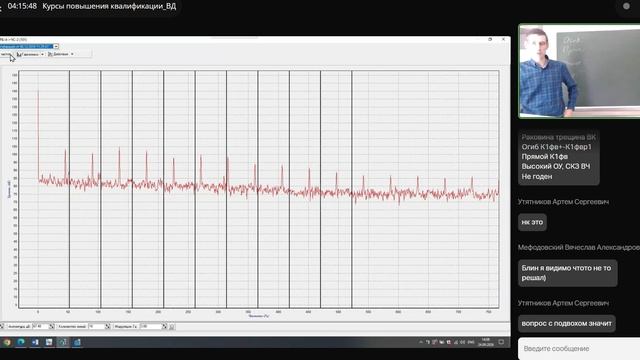Viewport: 640px width, 360px height.
Task: Open the sixth taskbar application icon
Action: coord(77,342)
